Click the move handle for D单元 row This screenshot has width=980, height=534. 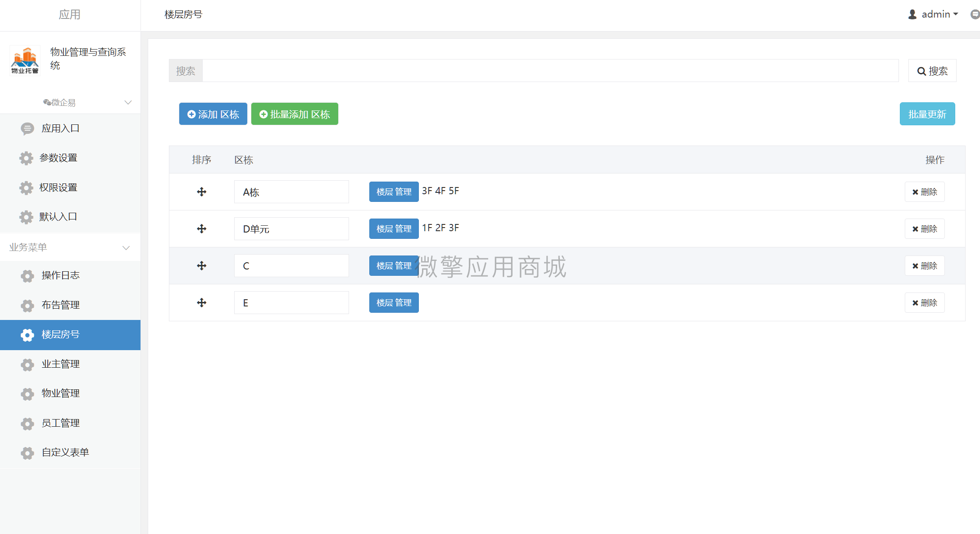[202, 229]
